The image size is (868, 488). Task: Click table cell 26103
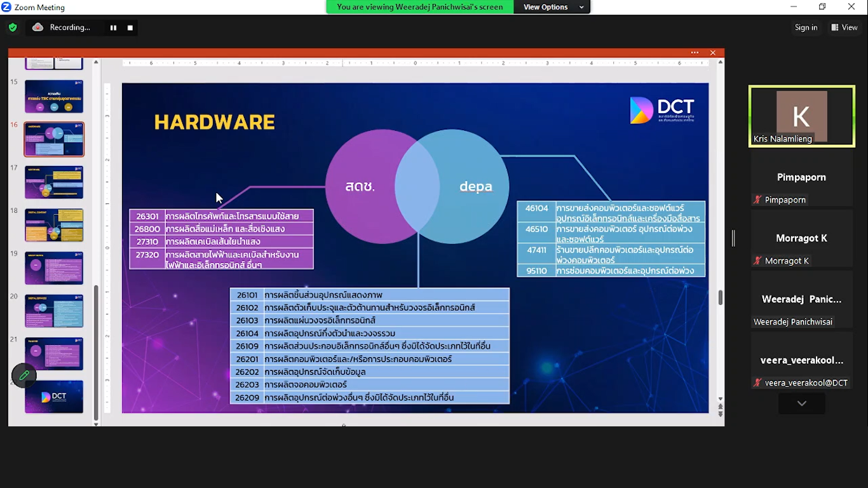[247, 320]
